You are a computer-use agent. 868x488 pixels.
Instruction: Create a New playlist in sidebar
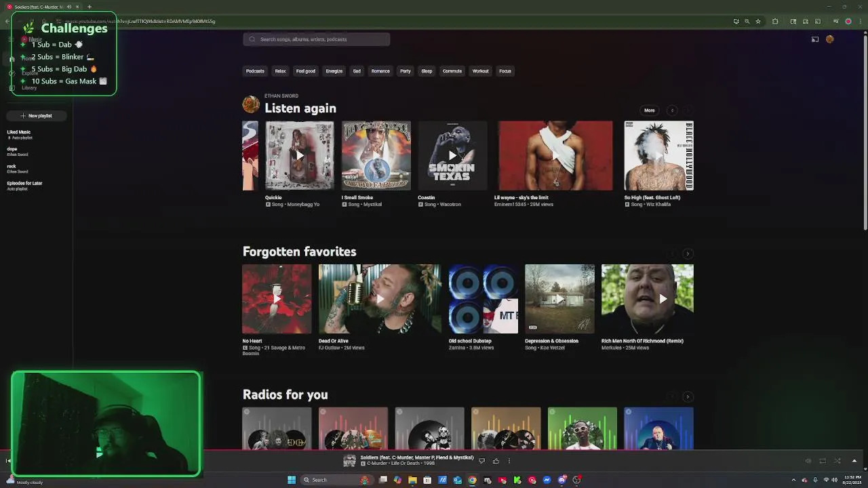tap(36, 116)
